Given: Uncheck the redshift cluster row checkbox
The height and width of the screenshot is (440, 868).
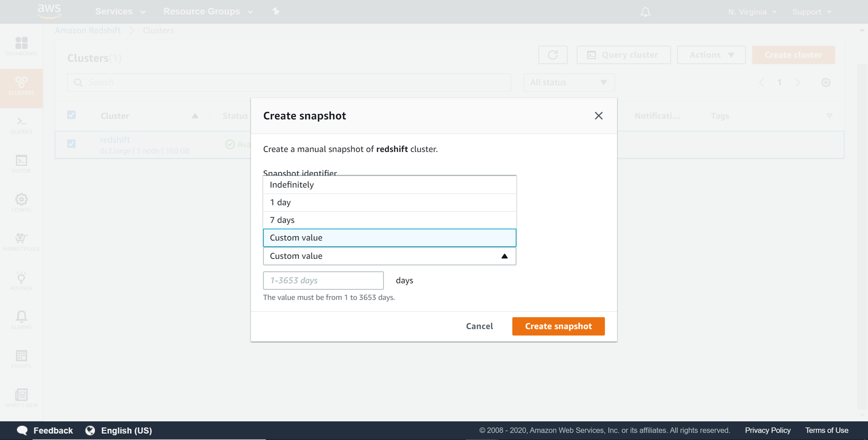Looking at the screenshot, I should (x=72, y=143).
